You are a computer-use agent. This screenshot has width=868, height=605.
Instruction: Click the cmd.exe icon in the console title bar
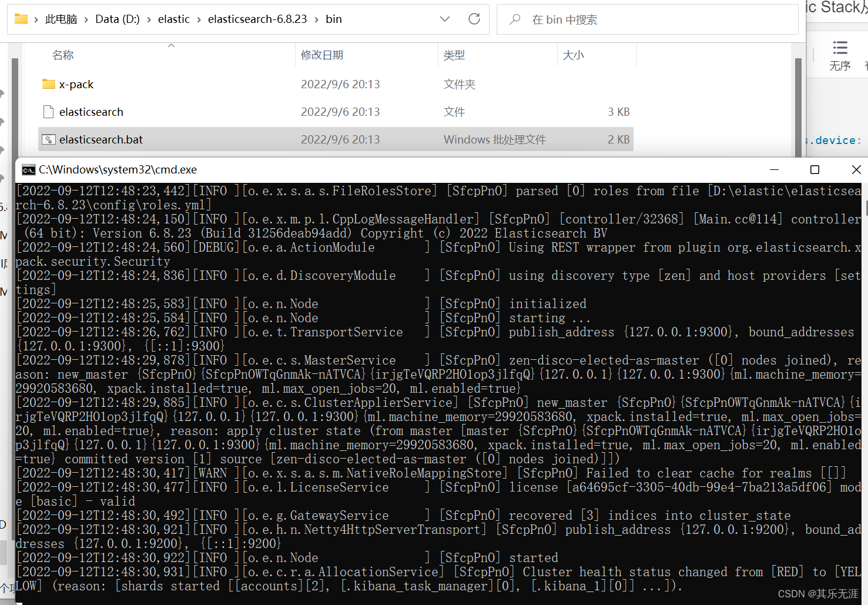coord(28,169)
